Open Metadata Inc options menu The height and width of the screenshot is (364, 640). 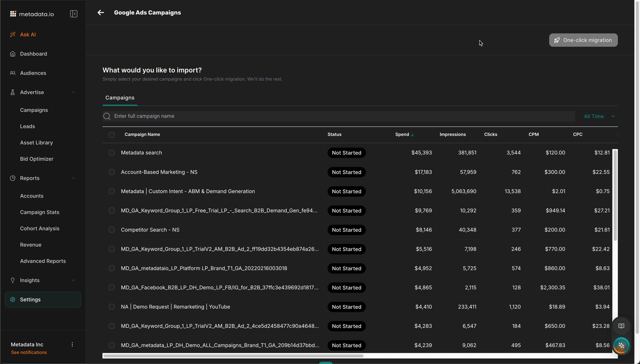point(72,344)
